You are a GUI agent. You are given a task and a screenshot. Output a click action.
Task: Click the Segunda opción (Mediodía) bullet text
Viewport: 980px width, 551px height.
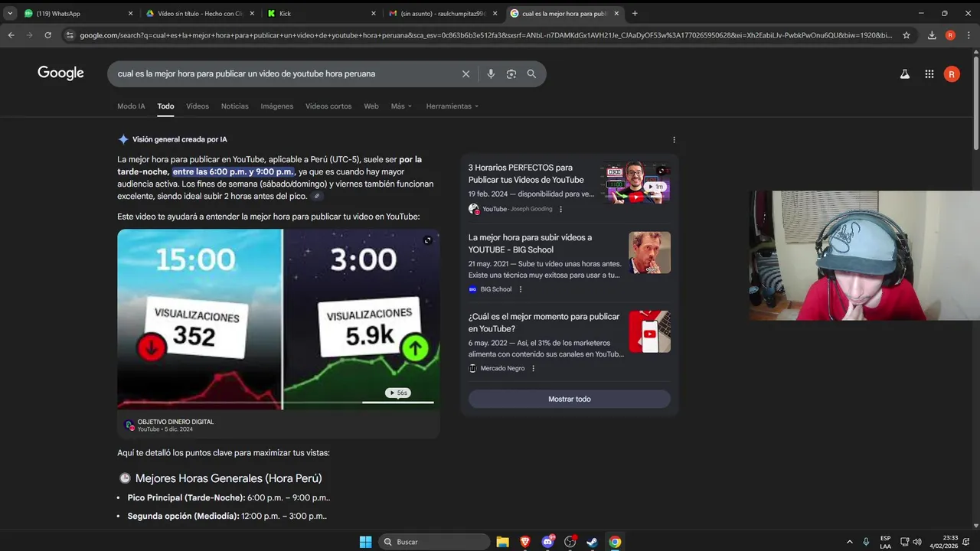coord(227,516)
